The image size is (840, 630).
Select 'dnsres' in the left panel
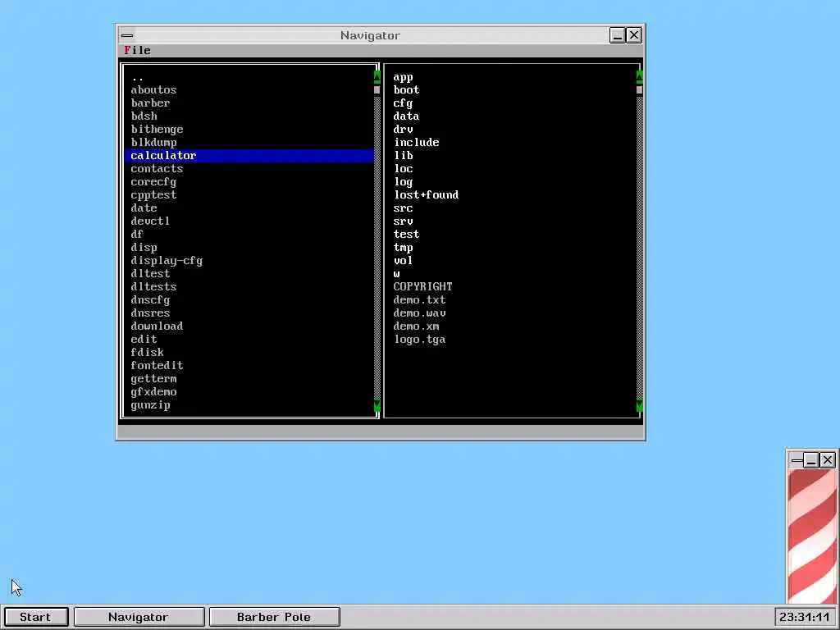point(249,313)
